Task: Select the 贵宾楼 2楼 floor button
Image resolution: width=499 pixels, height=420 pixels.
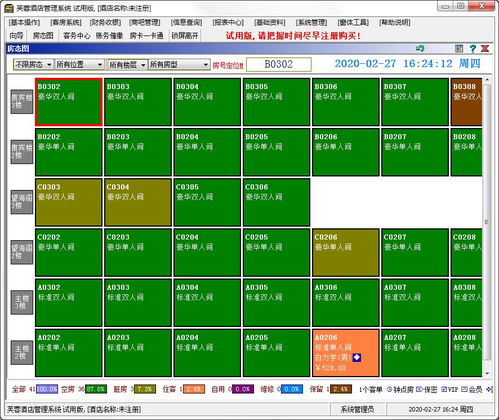Action: (22, 152)
